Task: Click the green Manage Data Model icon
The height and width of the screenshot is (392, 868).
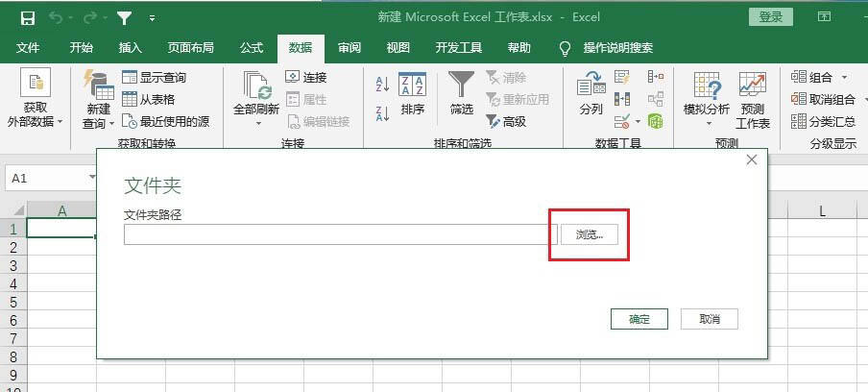Action: click(656, 121)
